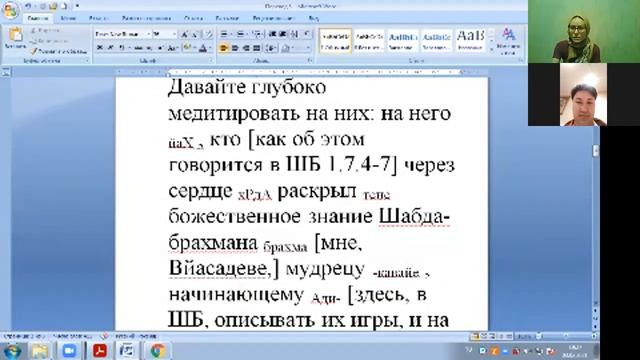Open the Windows Start button
The height and width of the screenshot is (360, 640).
coord(12,351)
